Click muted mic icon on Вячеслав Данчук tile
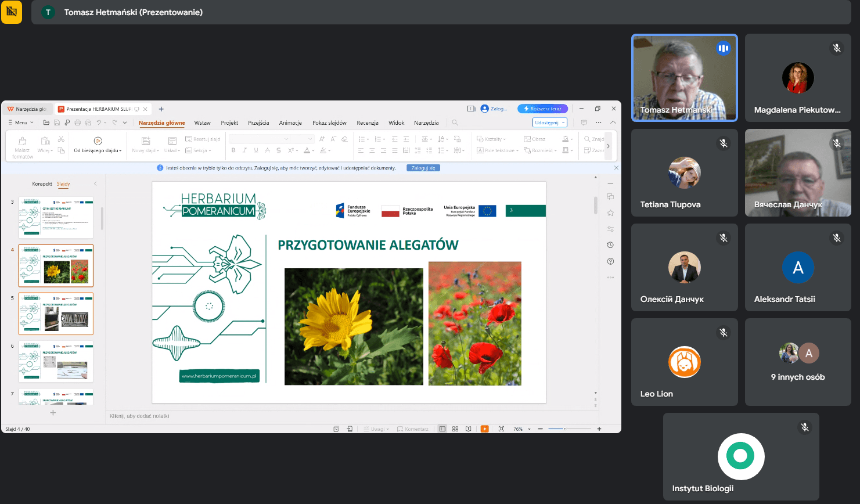Viewport: 860px width, 504px height. coord(837,143)
